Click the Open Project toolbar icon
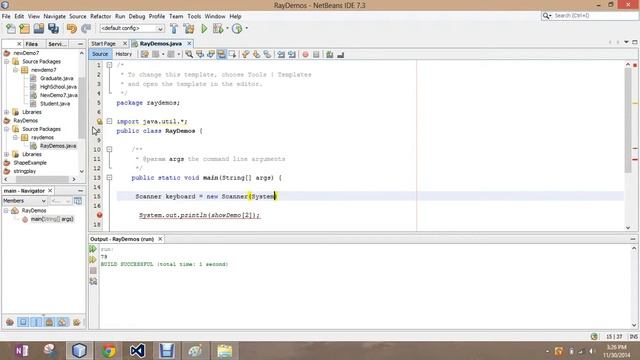This screenshot has height=360, width=640. click(39, 29)
